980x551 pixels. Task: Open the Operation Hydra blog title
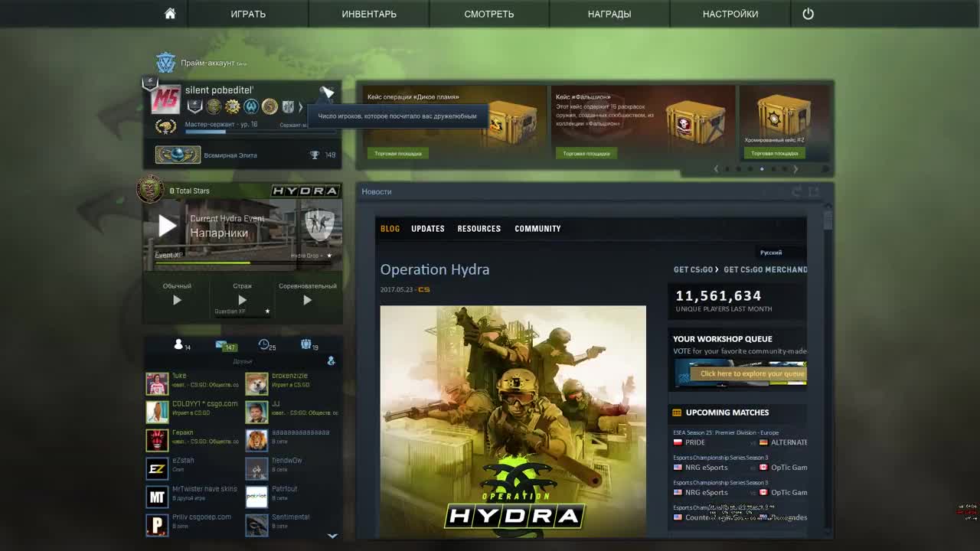[x=435, y=269]
